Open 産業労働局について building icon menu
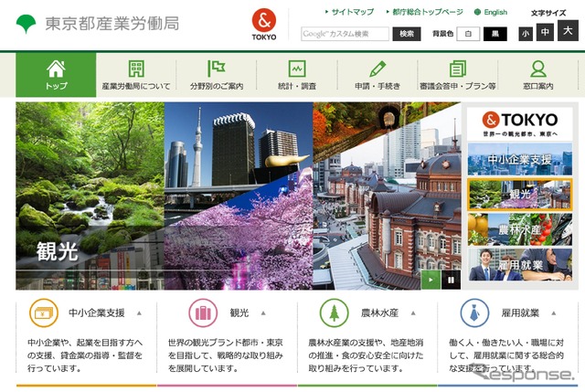This screenshot has height=392, width=585. click(x=136, y=75)
